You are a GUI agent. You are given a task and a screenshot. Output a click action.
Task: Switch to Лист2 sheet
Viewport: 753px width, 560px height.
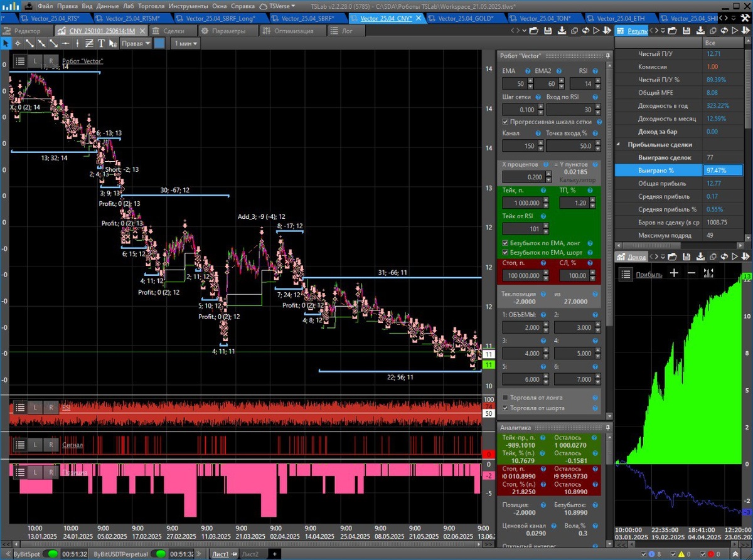(250, 554)
